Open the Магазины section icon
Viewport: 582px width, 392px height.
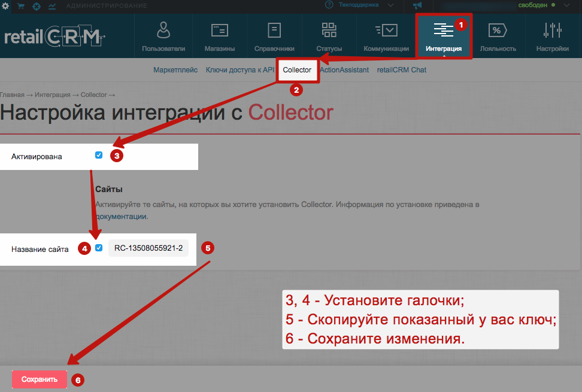[219, 30]
